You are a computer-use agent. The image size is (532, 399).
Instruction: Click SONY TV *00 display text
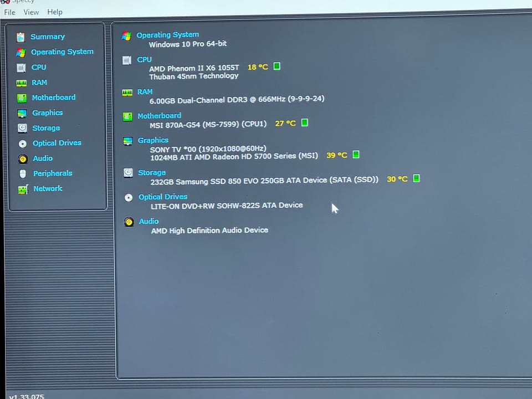click(208, 149)
